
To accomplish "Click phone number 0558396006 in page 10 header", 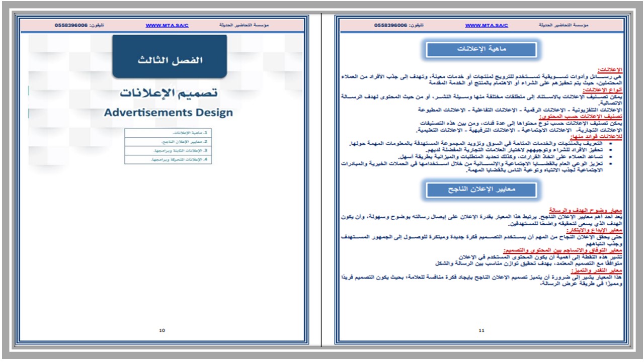I will [71, 25].
